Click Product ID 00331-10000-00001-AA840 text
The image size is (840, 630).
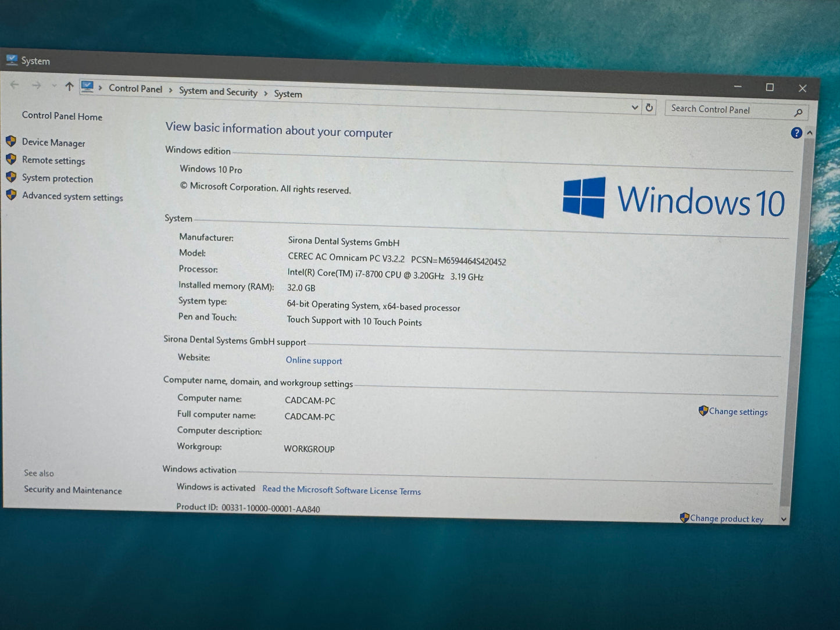click(248, 508)
